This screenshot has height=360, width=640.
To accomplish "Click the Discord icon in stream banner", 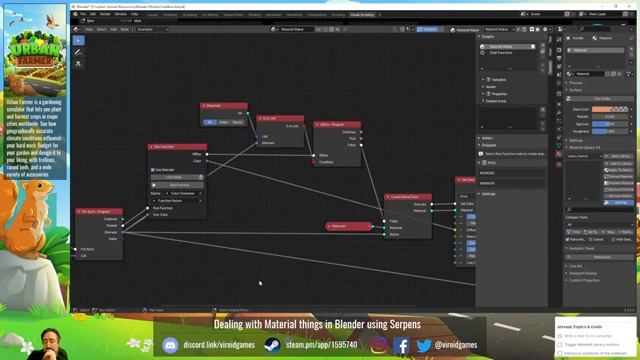I will pos(170,345).
